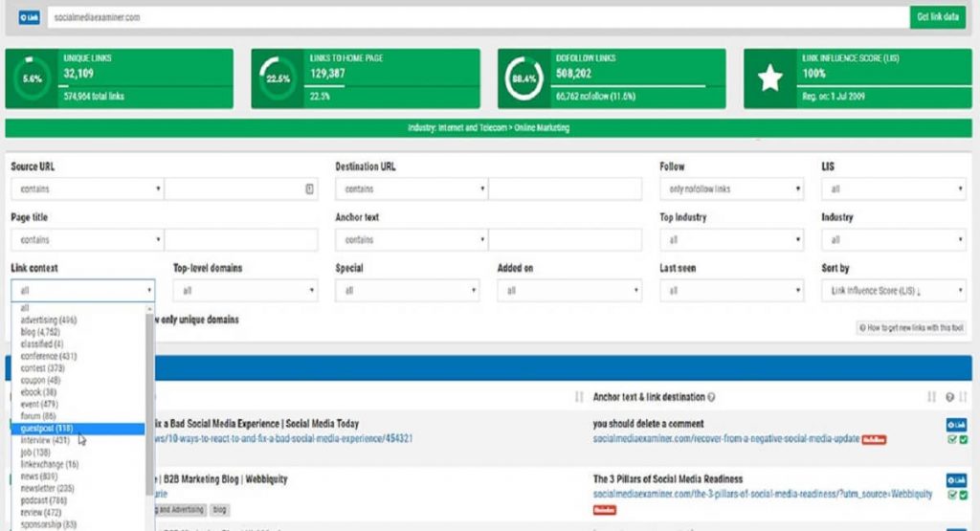The height and width of the screenshot is (531, 980).
Task: Open the Last seen dropdown
Action: point(731,291)
